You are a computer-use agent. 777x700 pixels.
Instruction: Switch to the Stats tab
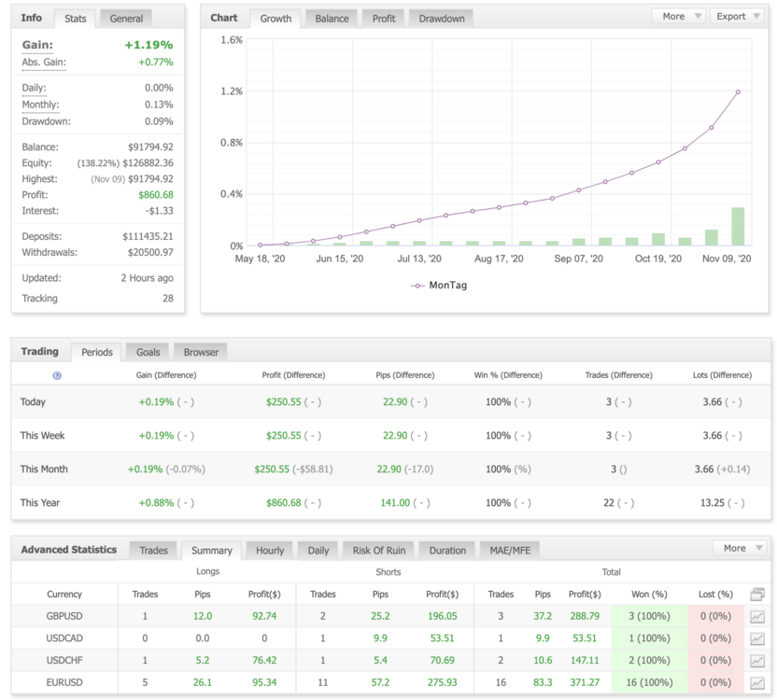(x=76, y=19)
